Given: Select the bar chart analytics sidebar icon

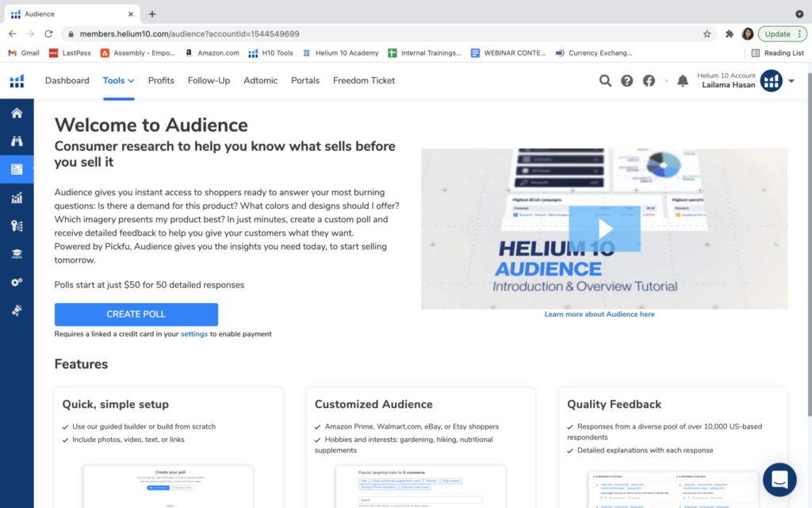Looking at the screenshot, I should click(x=17, y=198).
